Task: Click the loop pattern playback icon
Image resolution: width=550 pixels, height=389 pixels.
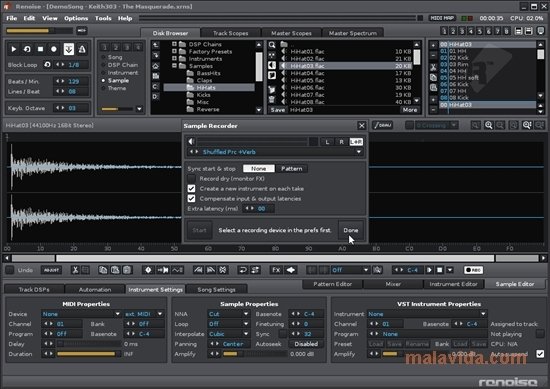Action: point(27,49)
